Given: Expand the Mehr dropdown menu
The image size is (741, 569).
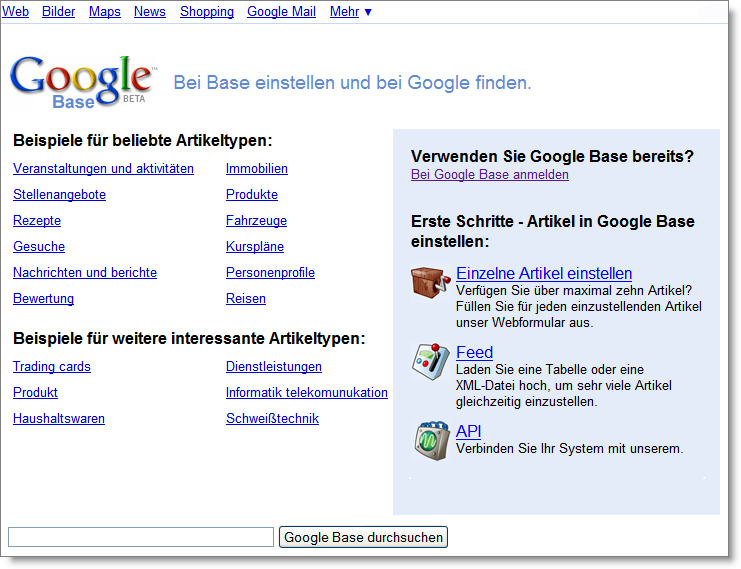Looking at the screenshot, I should coord(351,11).
